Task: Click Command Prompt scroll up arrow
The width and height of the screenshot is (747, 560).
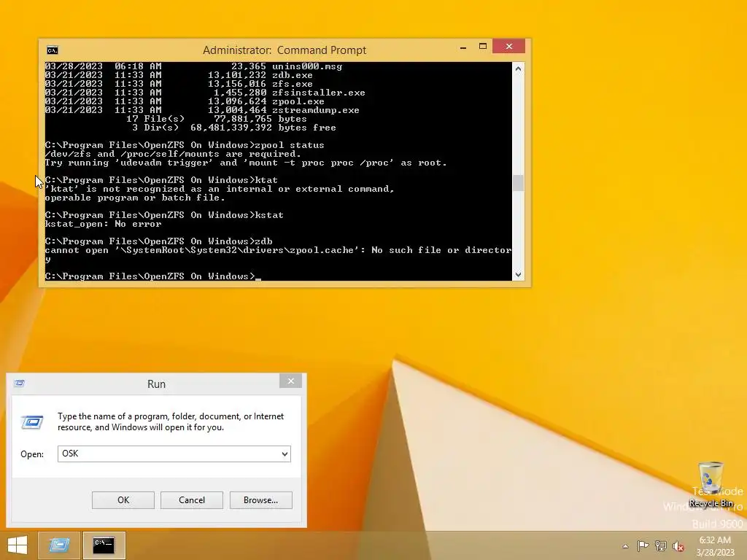Action: (x=519, y=69)
